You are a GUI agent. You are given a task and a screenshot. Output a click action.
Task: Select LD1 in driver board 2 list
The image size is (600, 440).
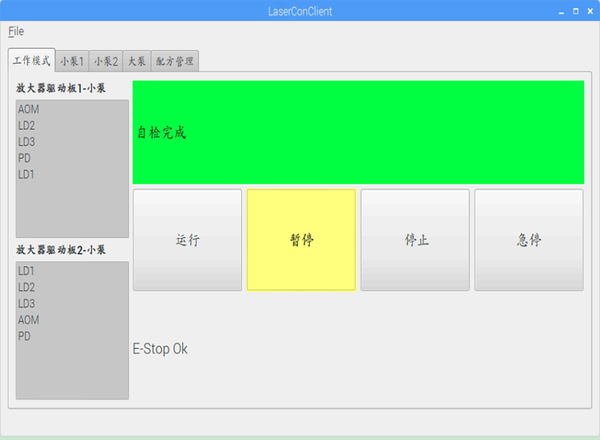pyautogui.click(x=72, y=271)
